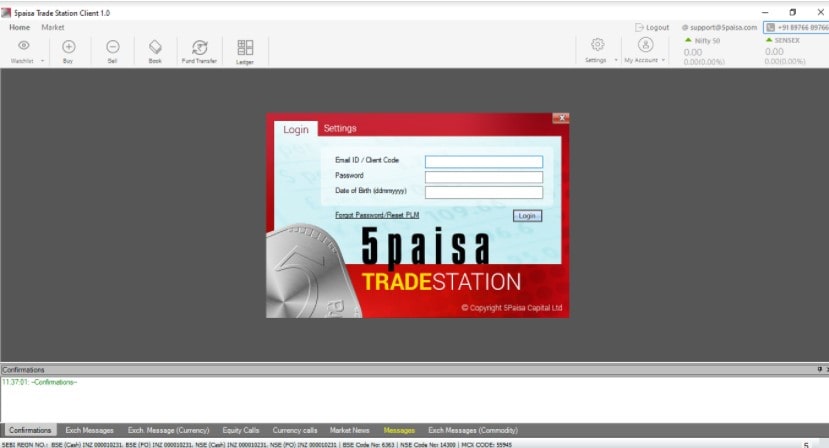Click the Nifty 50 index value
This screenshot has height=448, width=829.
tap(693, 52)
